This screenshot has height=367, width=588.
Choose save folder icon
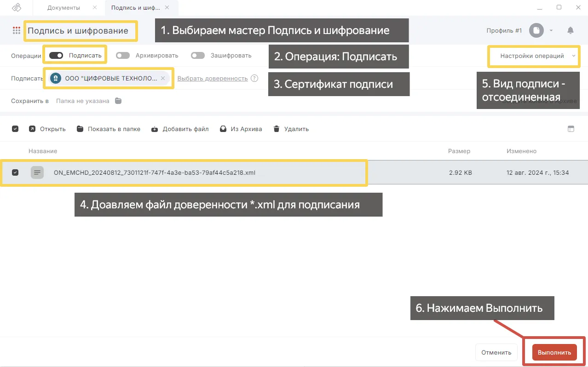[x=118, y=101]
